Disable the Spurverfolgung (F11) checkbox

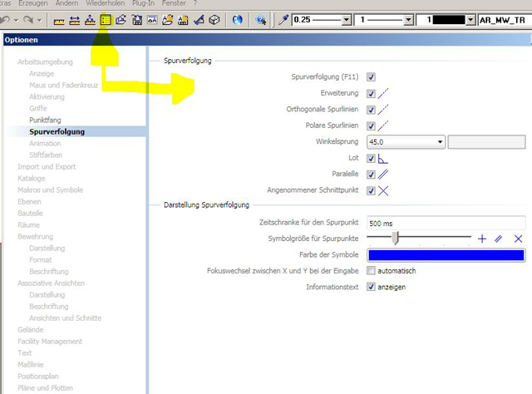coord(371,77)
